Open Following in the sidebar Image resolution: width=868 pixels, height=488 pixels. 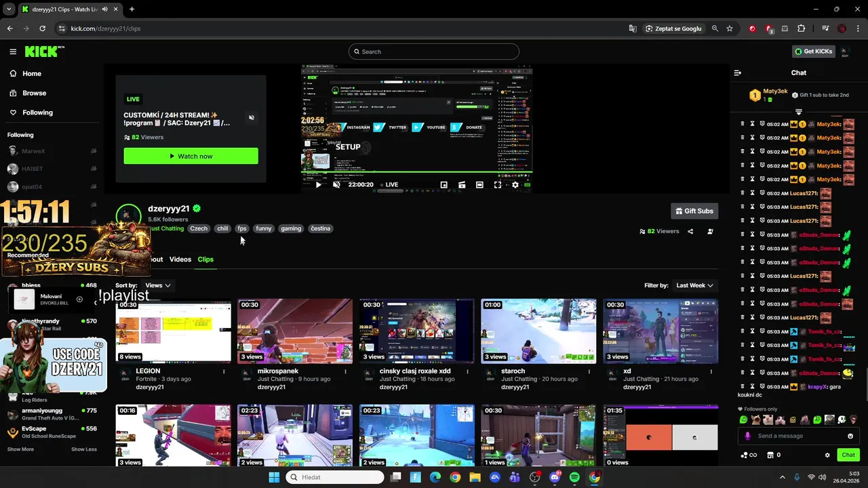pyautogui.click(x=37, y=113)
